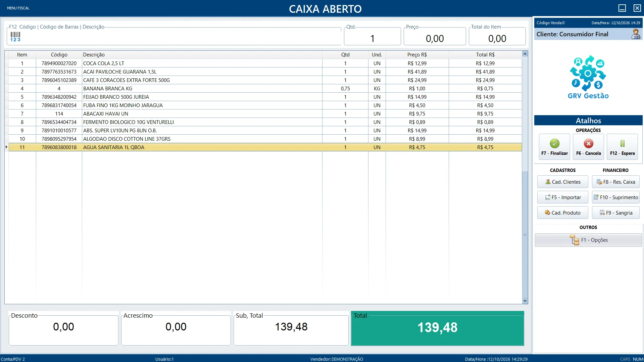This screenshot has height=362, width=644.
Task: Click the Und. column header
Action: click(377, 55)
